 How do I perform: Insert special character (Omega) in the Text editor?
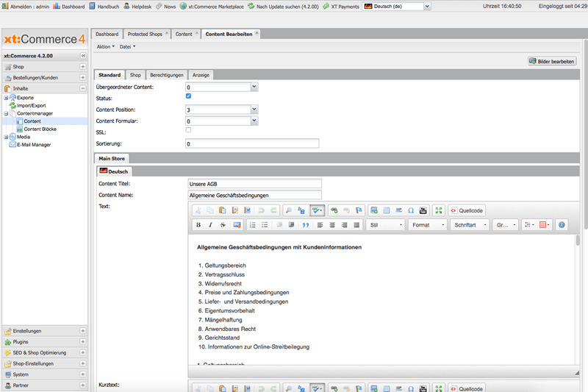411,210
